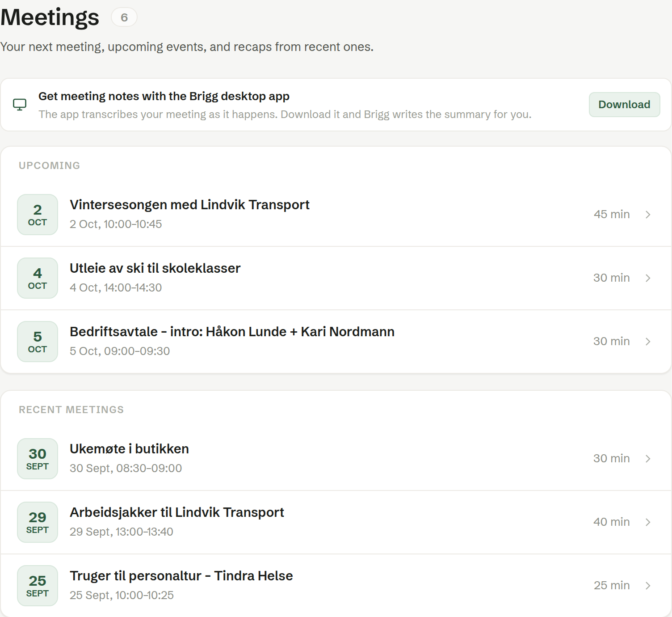Expand chevron for Vintersesongen med Lindvik Transport

pos(648,215)
